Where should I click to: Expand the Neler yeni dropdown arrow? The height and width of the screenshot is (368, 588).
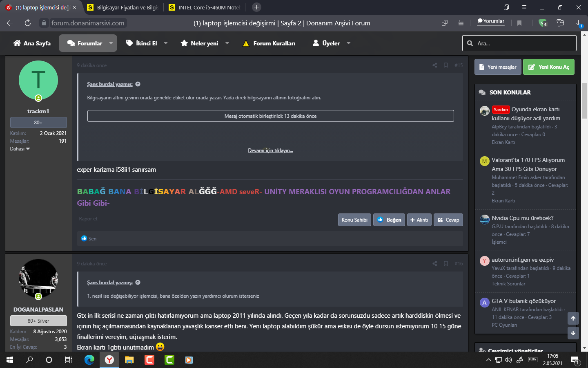227,43
